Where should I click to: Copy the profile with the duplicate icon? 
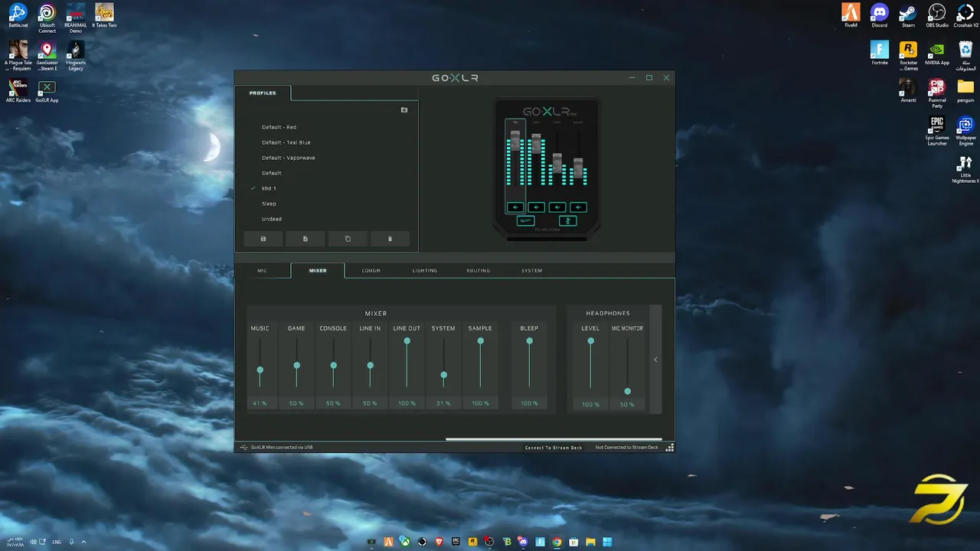pyautogui.click(x=348, y=239)
